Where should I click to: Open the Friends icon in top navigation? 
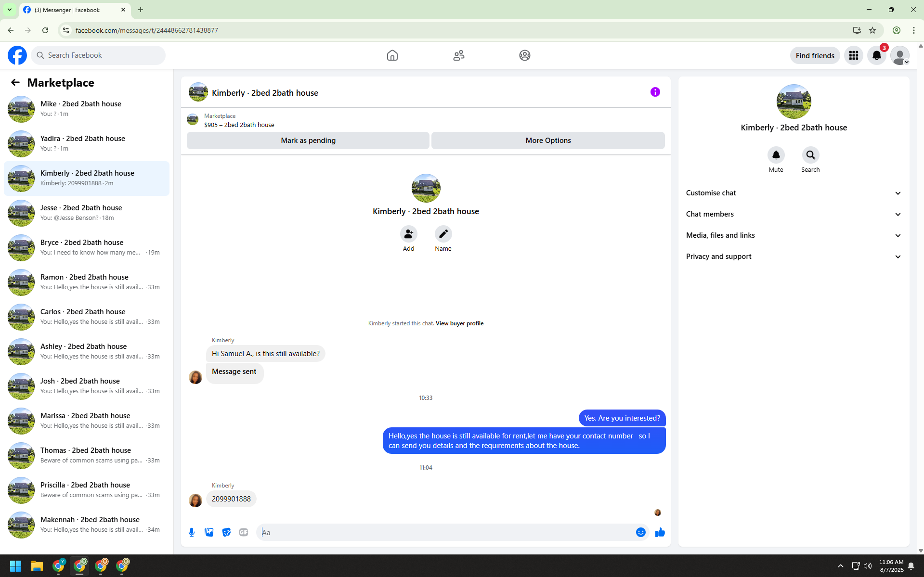459,55
